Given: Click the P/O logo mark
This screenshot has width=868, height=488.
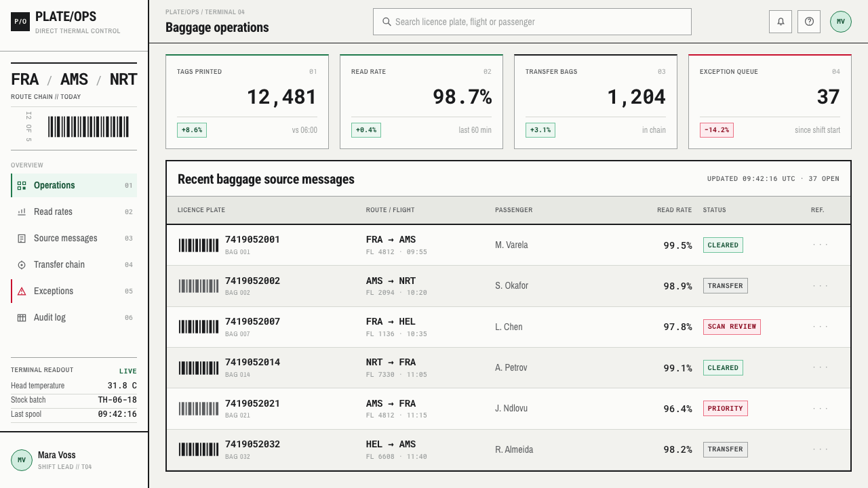Looking at the screenshot, I should click(20, 22).
